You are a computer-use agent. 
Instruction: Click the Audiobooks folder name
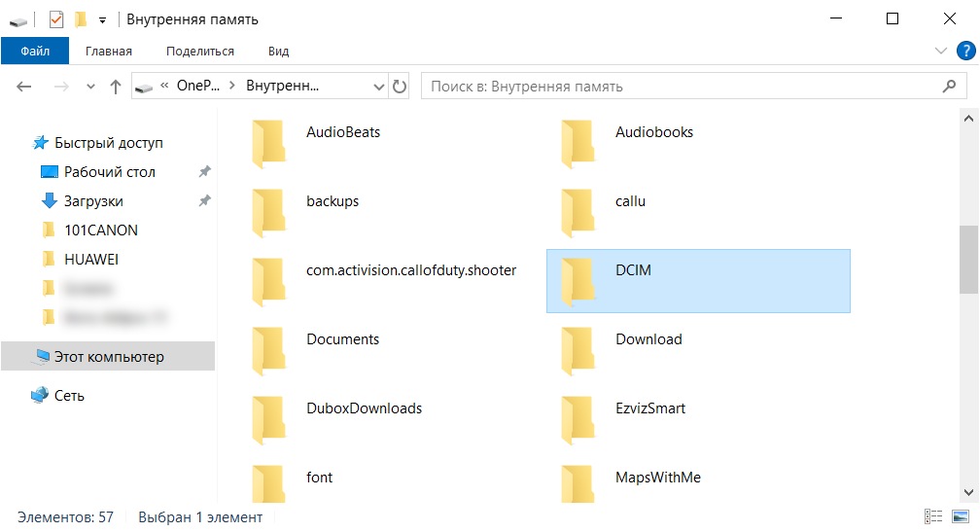point(654,132)
